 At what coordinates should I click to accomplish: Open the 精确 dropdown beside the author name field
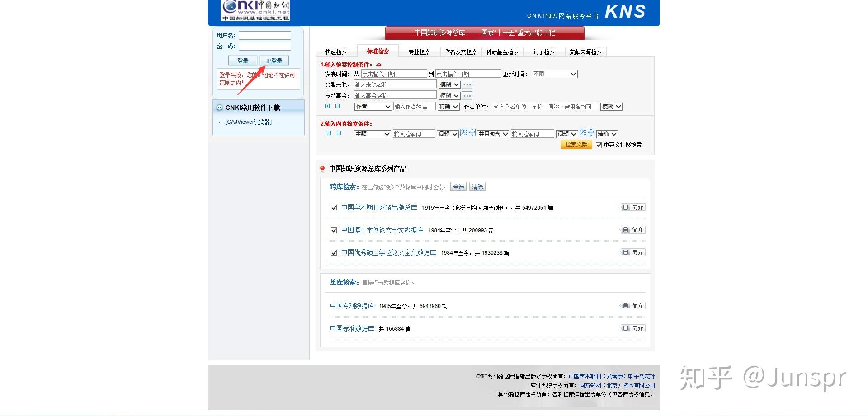(448, 107)
